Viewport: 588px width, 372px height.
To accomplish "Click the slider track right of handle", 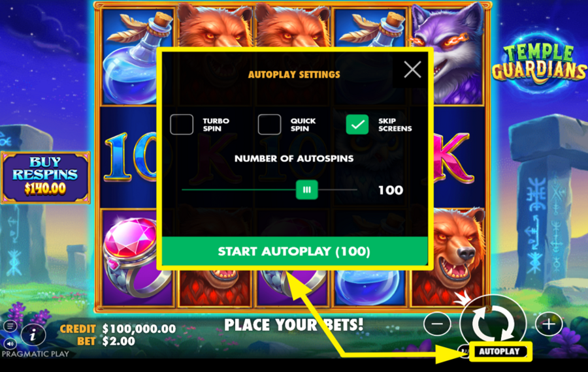I will coord(338,190).
